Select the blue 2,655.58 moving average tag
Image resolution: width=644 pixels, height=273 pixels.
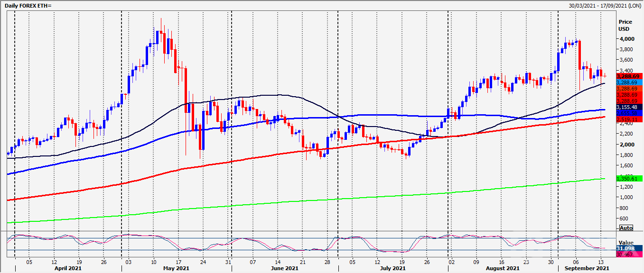(x=628, y=114)
